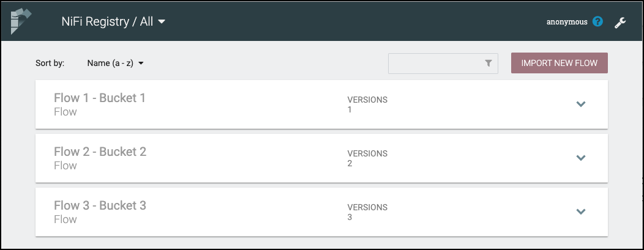The height and width of the screenshot is (250, 644).
Task: Select the Flow 3 - Bucket 3 title
Action: point(100,205)
